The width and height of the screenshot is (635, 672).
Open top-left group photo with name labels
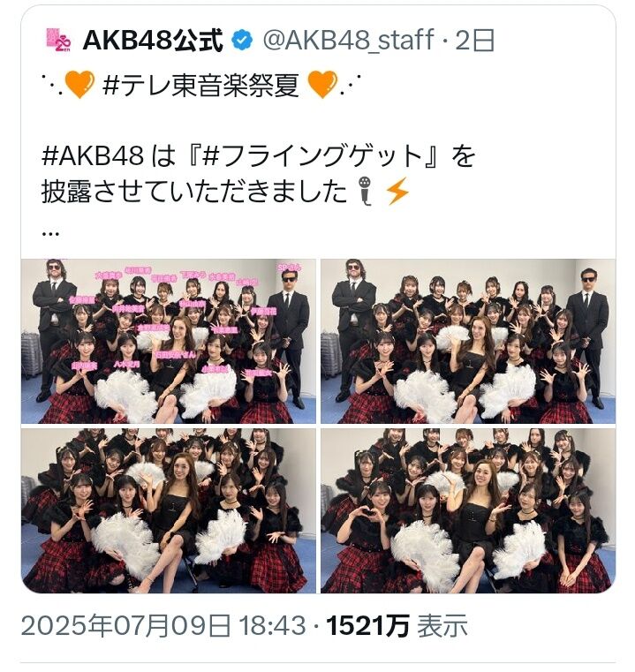(169, 341)
